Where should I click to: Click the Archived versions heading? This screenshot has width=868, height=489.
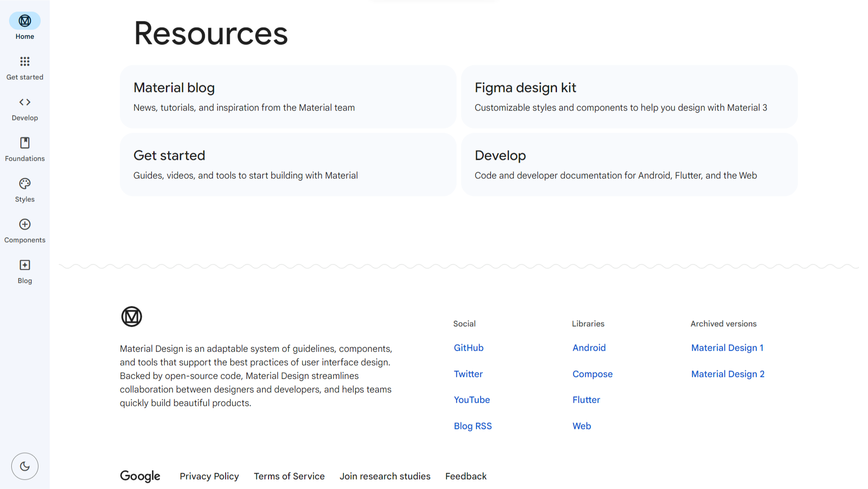point(723,324)
